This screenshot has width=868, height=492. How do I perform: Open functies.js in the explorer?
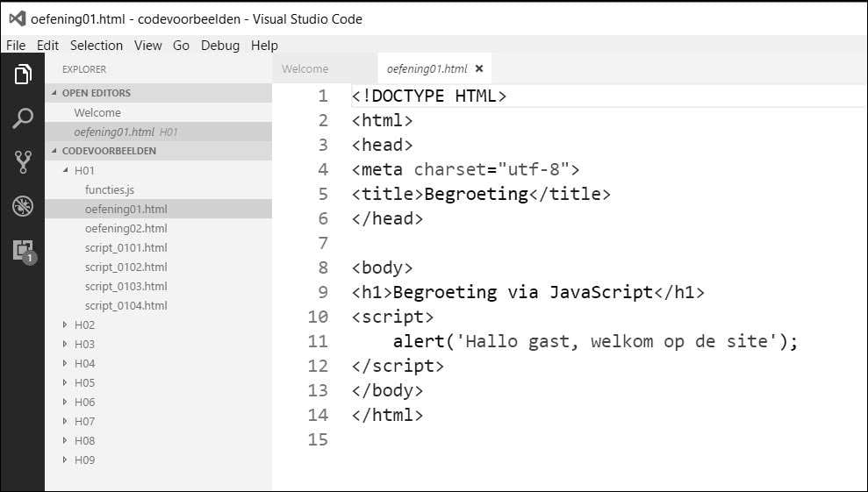(x=110, y=189)
